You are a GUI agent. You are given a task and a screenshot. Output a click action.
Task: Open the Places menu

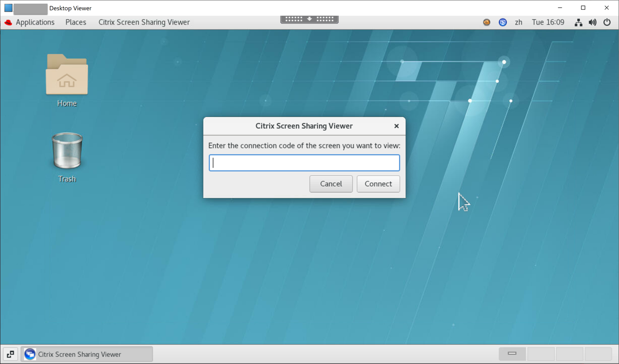coord(76,22)
